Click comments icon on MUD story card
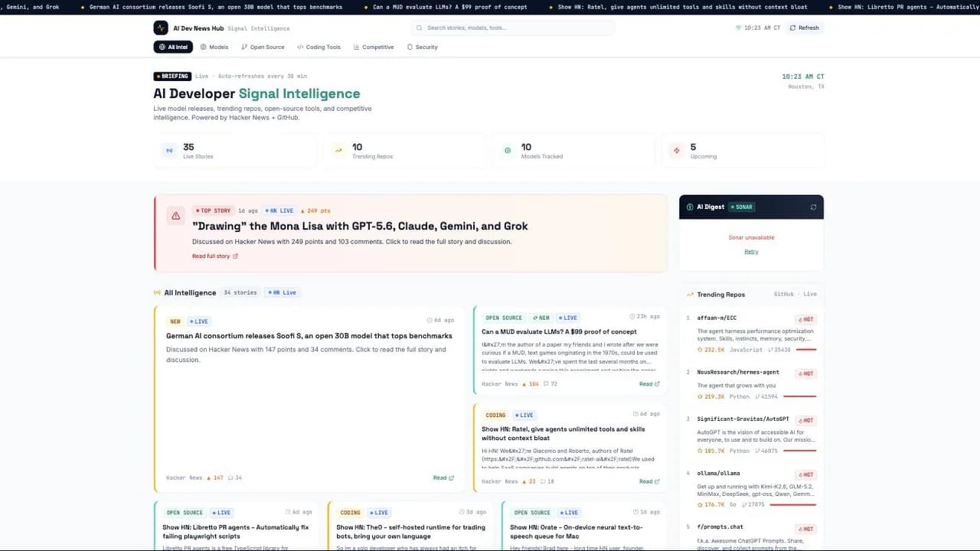Screen dimensions: 980x551 [x=546, y=384]
